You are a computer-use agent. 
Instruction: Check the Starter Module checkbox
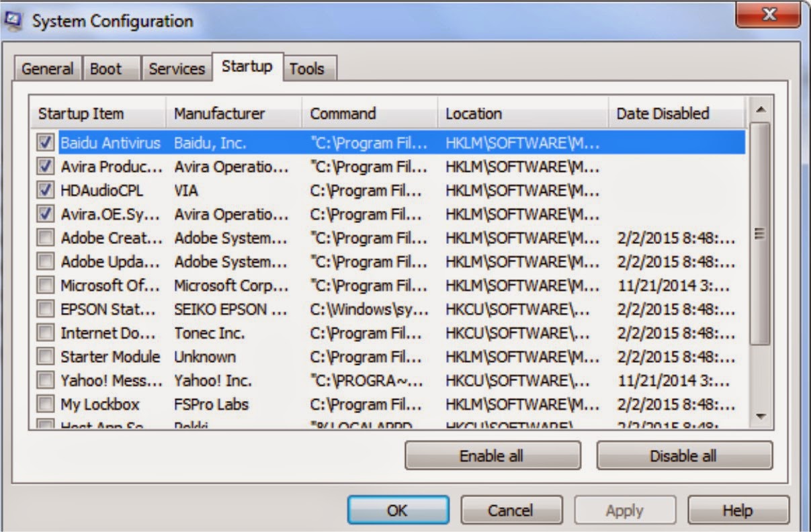(46, 357)
